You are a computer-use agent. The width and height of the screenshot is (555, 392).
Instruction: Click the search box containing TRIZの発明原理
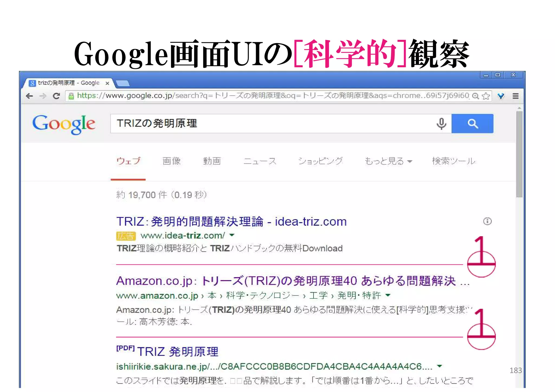click(281, 124)
